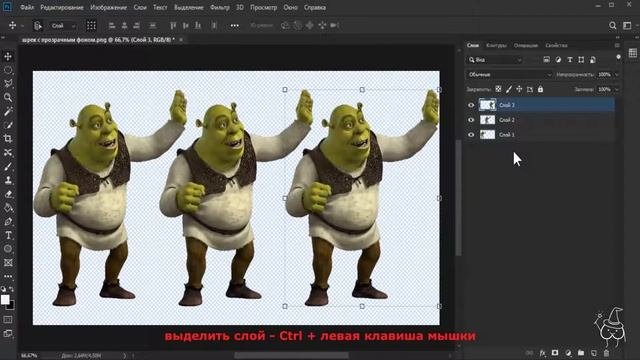Image resolution: width=640 pixels, height=360 pixels.
Task: Align horizontal centers in options bar
Action: [124, 25]
